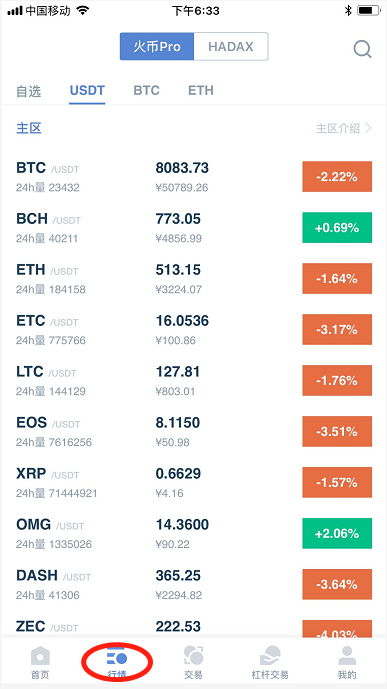Screen dimensions: 387x689
Task: Open the DASH/USDT price 365.25
Action: click(178, 576)
